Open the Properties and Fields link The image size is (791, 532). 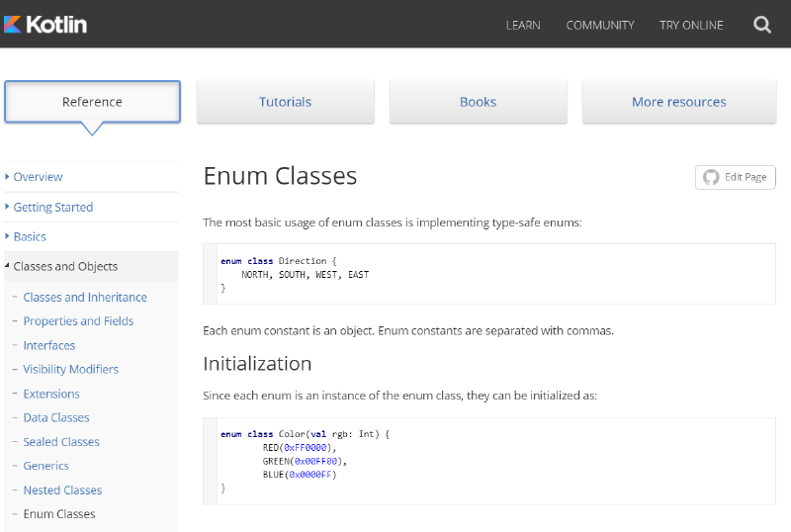[78, 321]
